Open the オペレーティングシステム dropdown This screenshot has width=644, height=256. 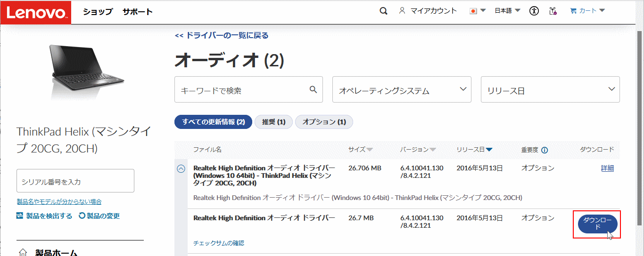coord(402,89)
